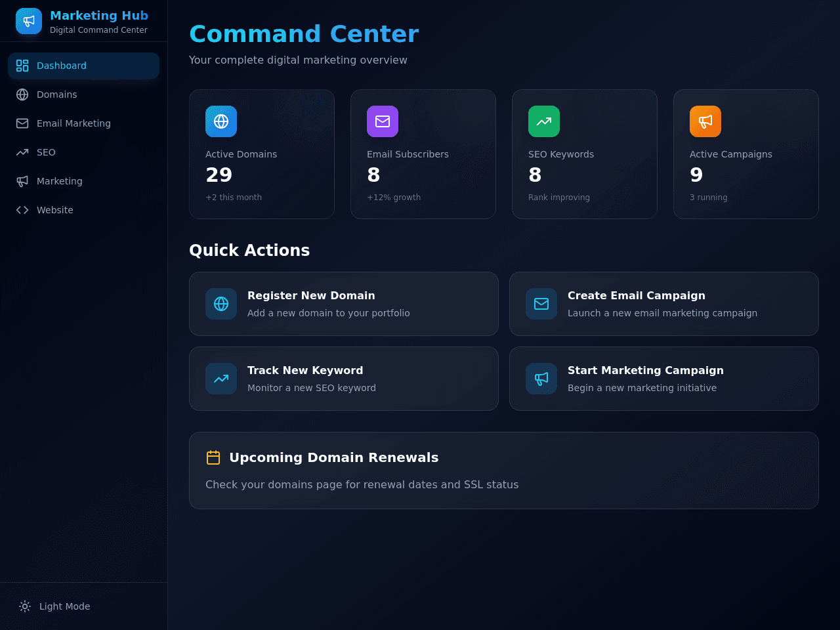Click the Marketing Hub title link
Viewport: 840px width, 630px height.
[x=99, y=15]
